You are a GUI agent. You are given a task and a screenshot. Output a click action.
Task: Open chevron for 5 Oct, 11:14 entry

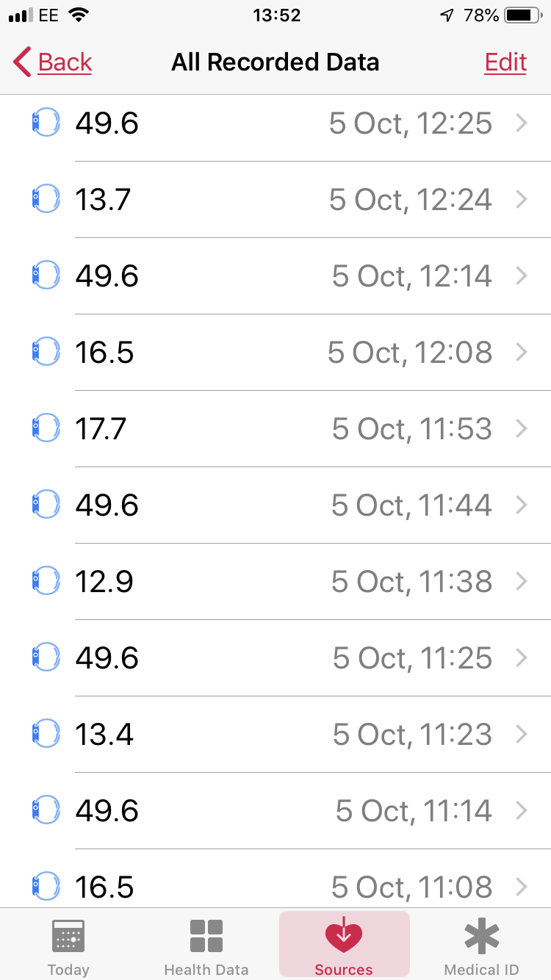click(522, 810)
